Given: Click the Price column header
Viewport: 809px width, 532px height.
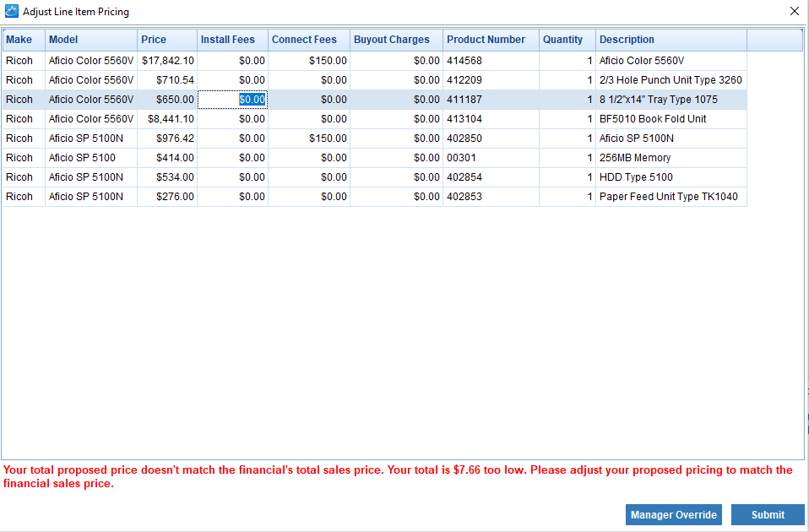Looking at the screenshot, I should pyautogui.click(x=167, y=40).
